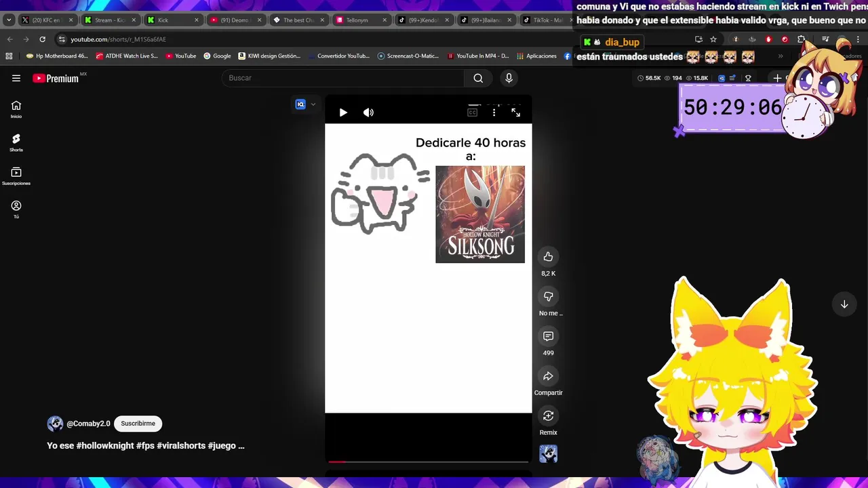Open the #hollowknight hashtag link

click(105, 445)
